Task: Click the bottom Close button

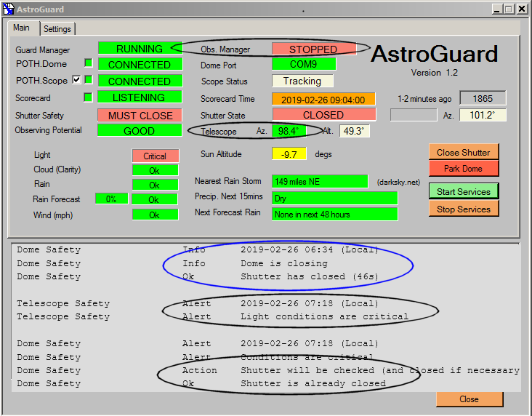Action: point(469,399)
